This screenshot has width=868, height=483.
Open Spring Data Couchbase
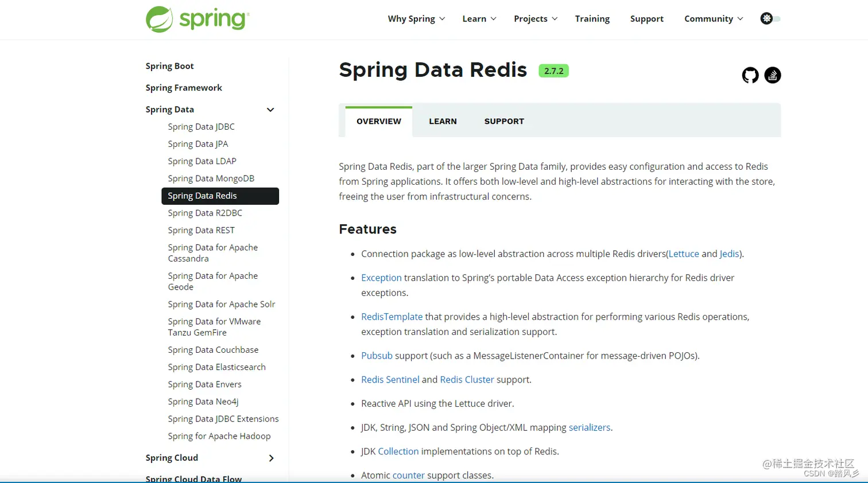[x=213, y=350]
